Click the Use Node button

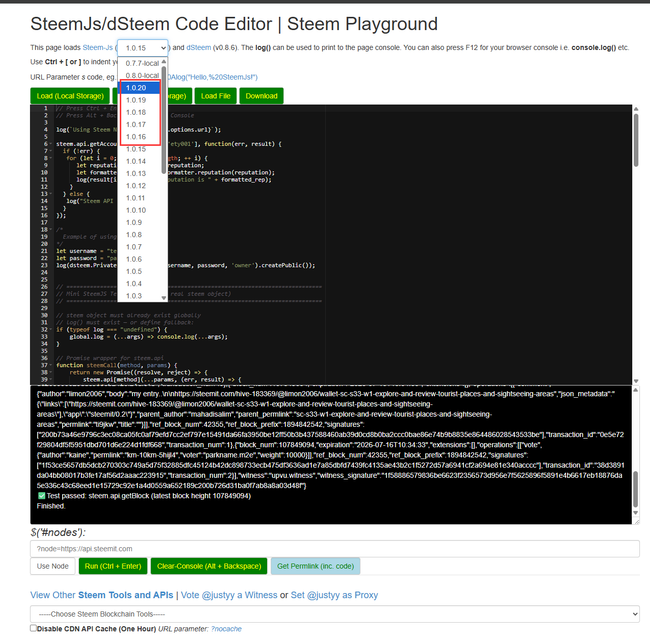coord(53,566)
